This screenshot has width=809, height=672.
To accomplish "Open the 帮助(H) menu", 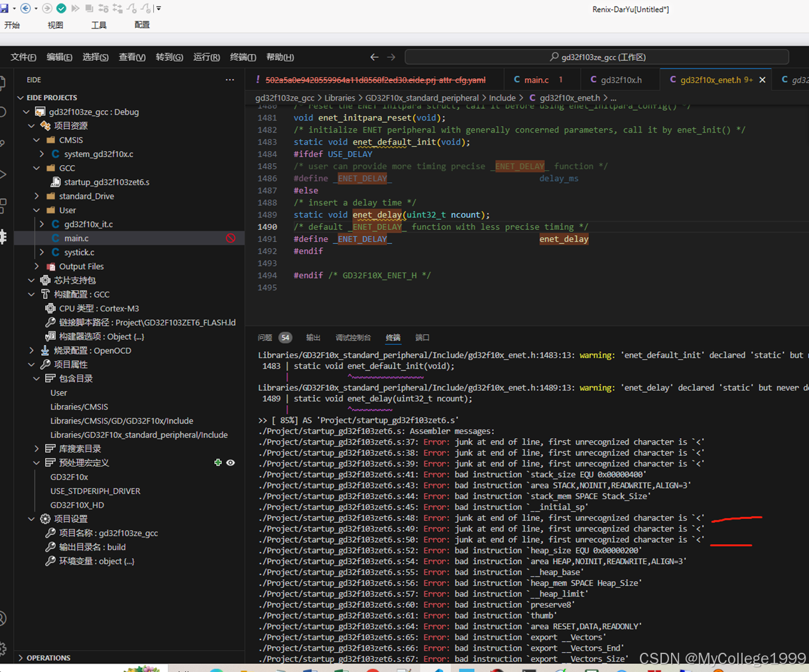I will click(280, 57).
